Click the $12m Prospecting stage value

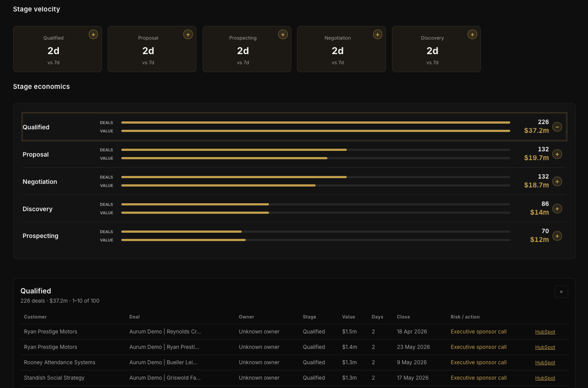coord(540,240)
